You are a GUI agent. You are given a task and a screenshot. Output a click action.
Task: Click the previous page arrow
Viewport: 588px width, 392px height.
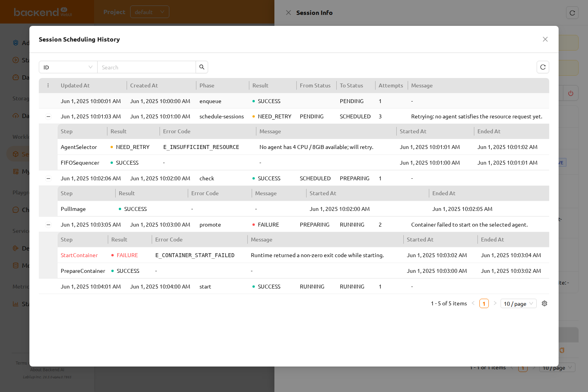tap(473, 303)
